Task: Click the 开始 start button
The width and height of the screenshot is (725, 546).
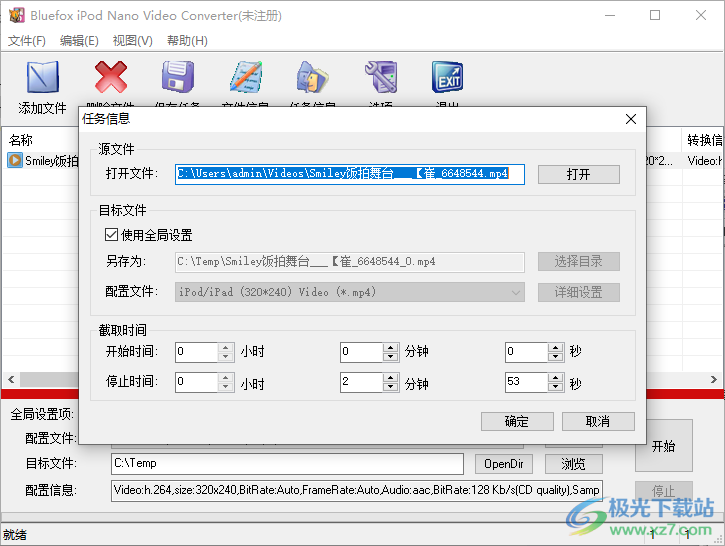Action: (664, 446)
